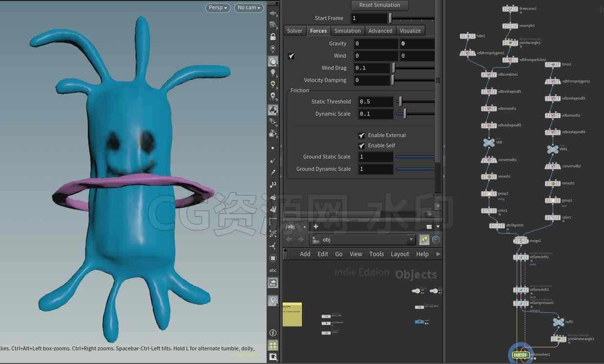The height and width of the screenshot is (364, 604).
Task: Click the Start Frame input field
Action: pos(370,19)
